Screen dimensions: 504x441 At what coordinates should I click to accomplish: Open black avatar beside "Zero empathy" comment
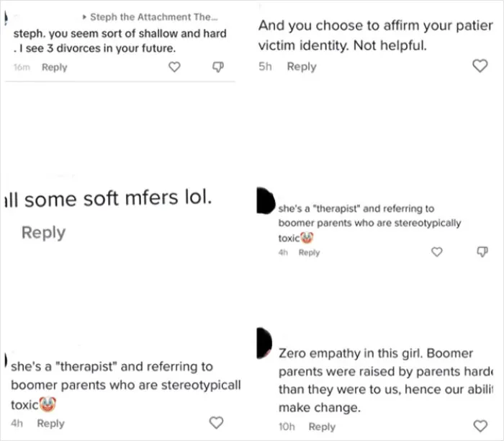264,343
